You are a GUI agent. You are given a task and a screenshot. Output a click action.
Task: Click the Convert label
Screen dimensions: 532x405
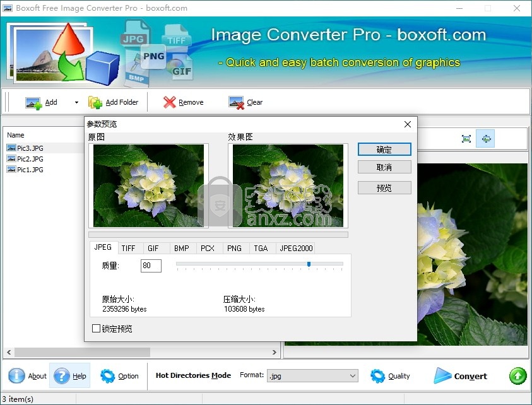(470, 376)
